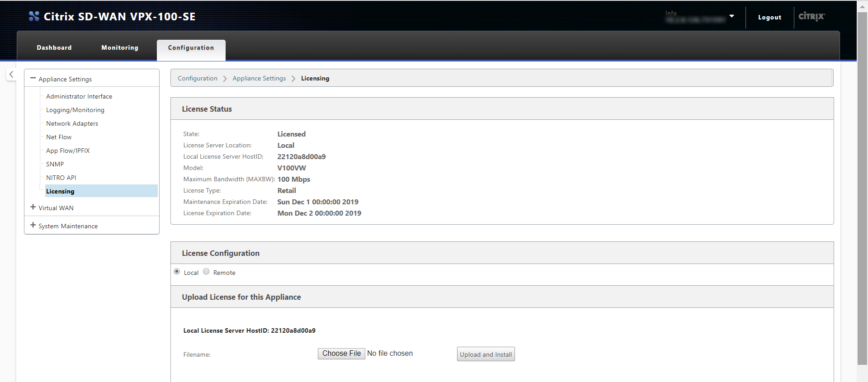Go to Configuration in the breadcrumb
The width and height of the screenshot is (868, 382).
pos(198,78)
